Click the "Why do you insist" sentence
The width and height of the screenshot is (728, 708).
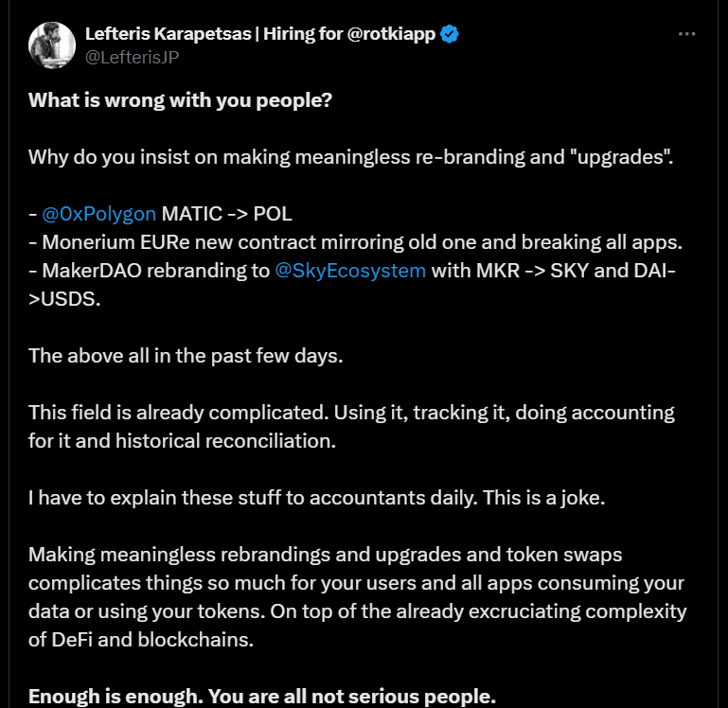(x=350, y=156)
